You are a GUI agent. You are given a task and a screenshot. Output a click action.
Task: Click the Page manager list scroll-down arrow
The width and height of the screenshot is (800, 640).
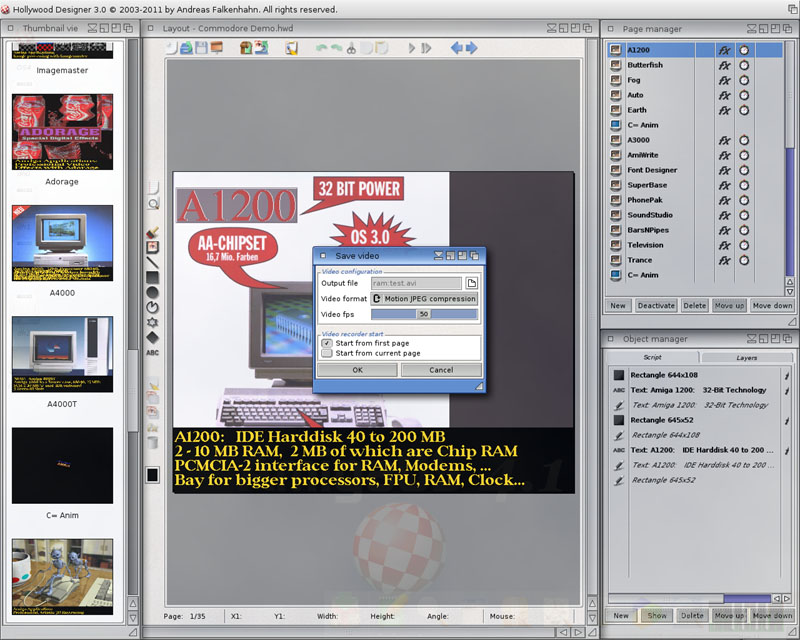point(790,291)
